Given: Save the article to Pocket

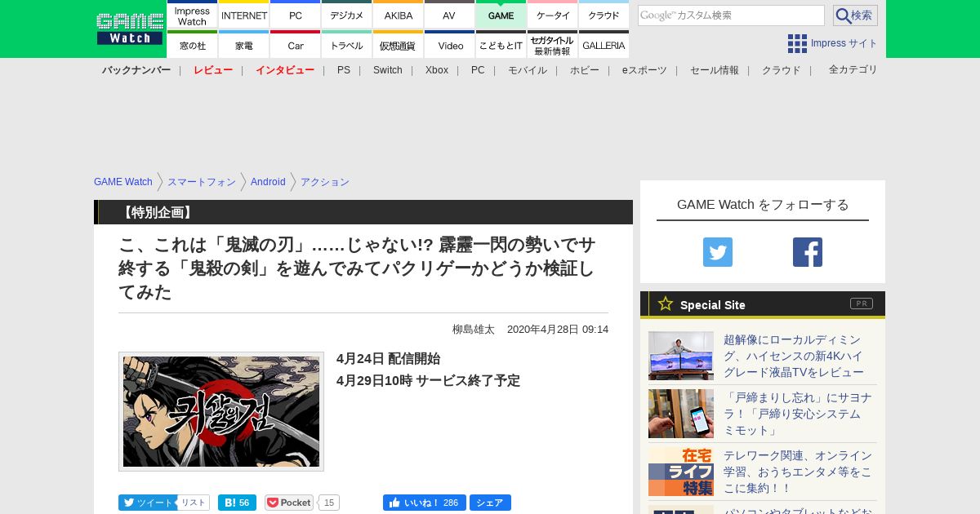Looking at the screenshot, I should [289, 503].
